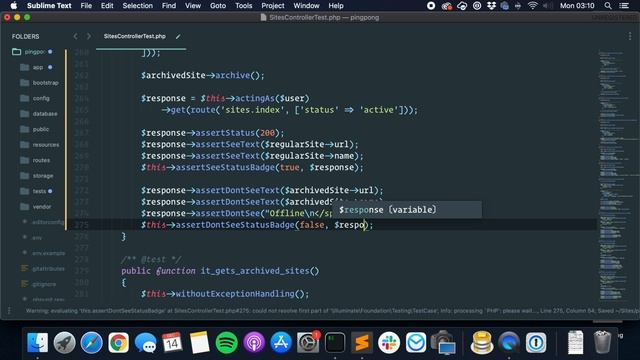640x360 pixels.
Task: Open the .gitattributes file
Action: click(x=48, y=269)
